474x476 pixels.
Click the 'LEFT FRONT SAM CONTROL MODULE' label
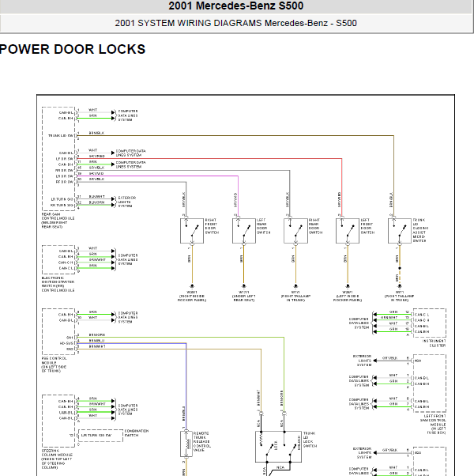tap(433, 424)
